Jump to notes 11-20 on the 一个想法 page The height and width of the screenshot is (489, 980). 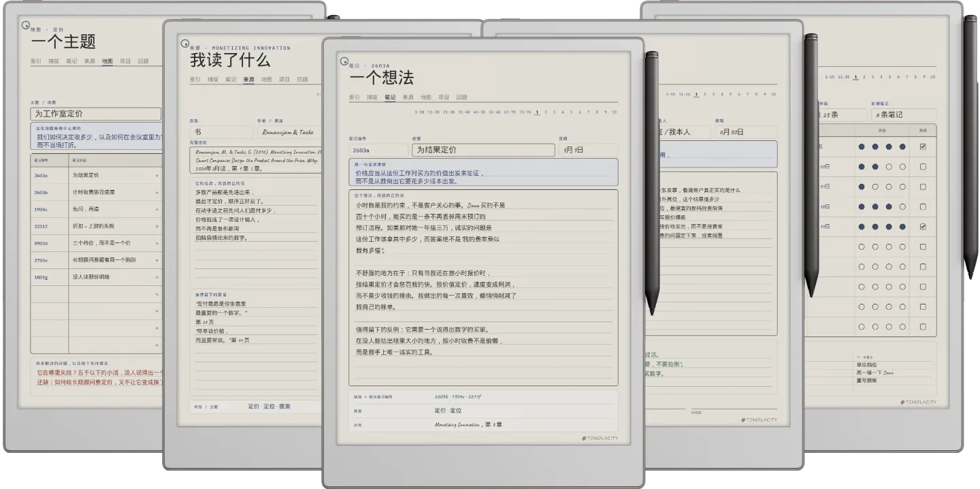click(434, 112)
